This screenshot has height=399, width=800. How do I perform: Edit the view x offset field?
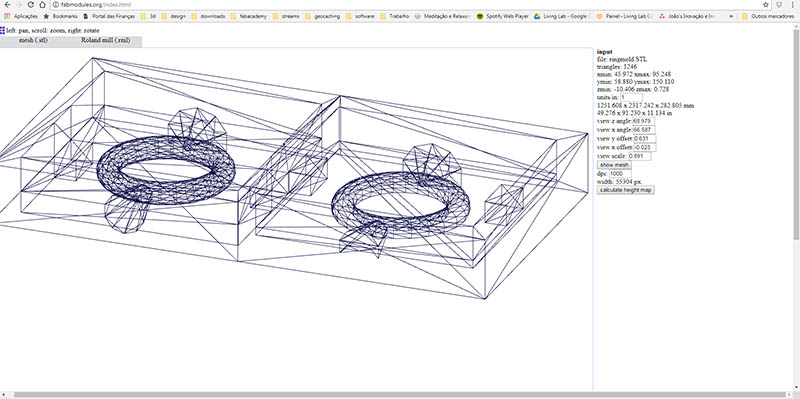click(645, 147)
